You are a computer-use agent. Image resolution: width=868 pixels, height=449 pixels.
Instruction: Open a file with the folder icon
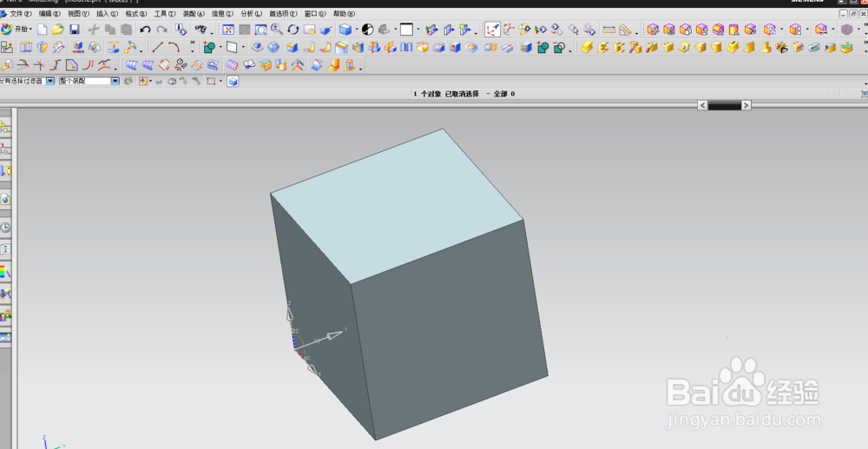(x=58, y=30)
